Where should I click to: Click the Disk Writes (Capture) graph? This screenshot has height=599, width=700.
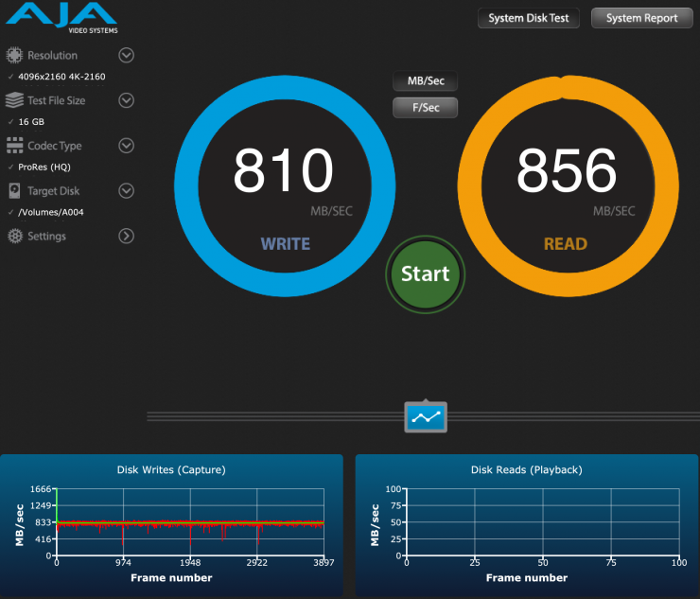point(190,522)
